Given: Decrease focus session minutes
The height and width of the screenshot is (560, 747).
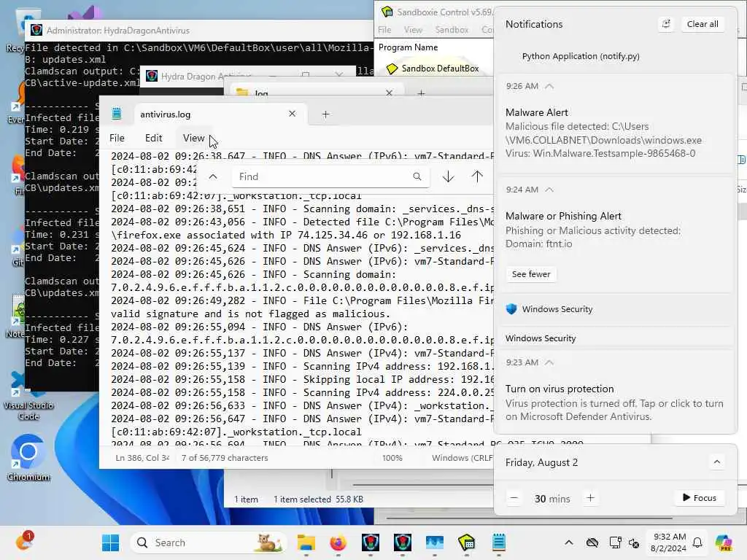Looking at the screenshot, I should (x=514, y=498).
